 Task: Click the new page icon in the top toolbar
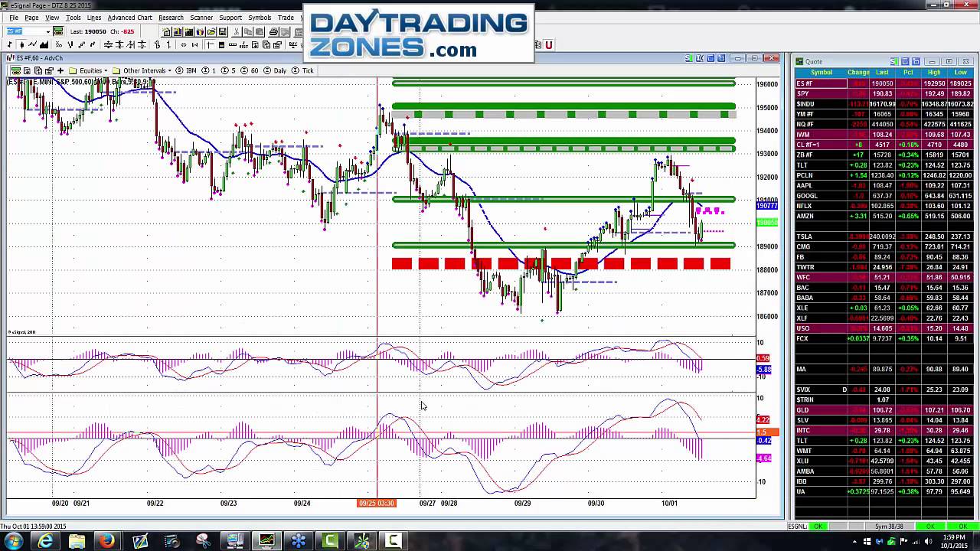point(166,31)
